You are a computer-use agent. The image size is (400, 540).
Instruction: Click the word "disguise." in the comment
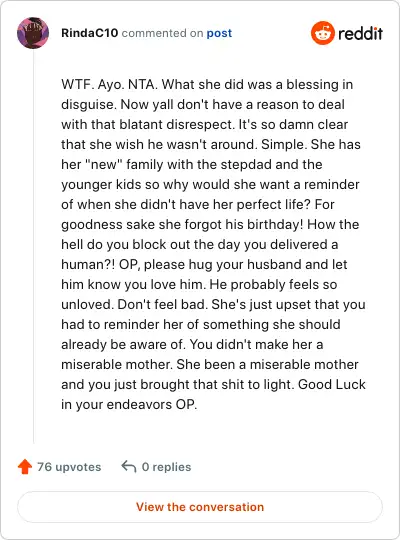tap(89, 104)
